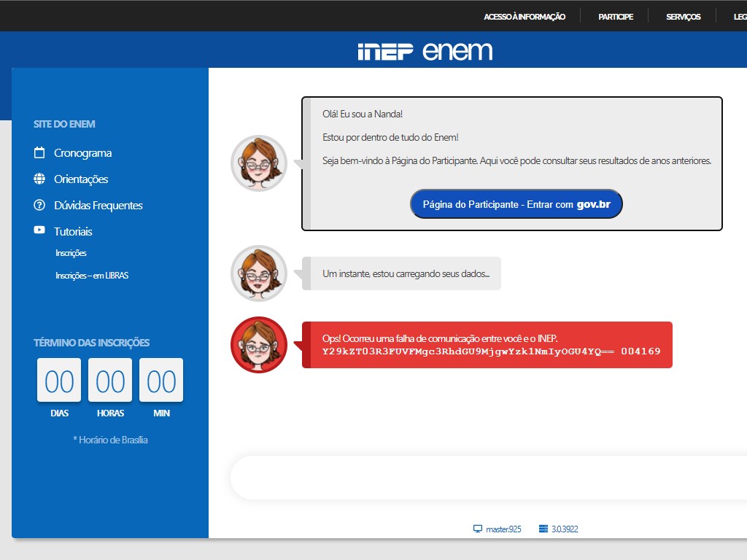747x560 pixels.
Task: Click the Orientações globe icon
Action: point(39,179)
